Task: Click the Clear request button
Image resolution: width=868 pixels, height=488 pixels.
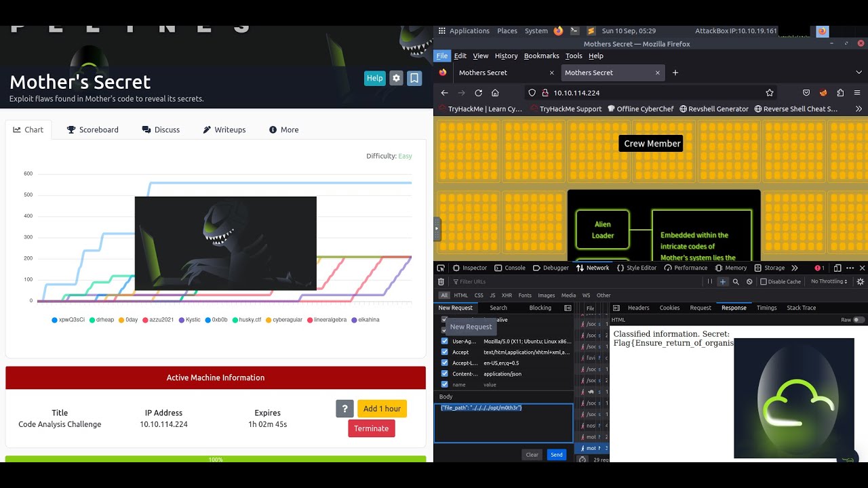Action: 532,455
